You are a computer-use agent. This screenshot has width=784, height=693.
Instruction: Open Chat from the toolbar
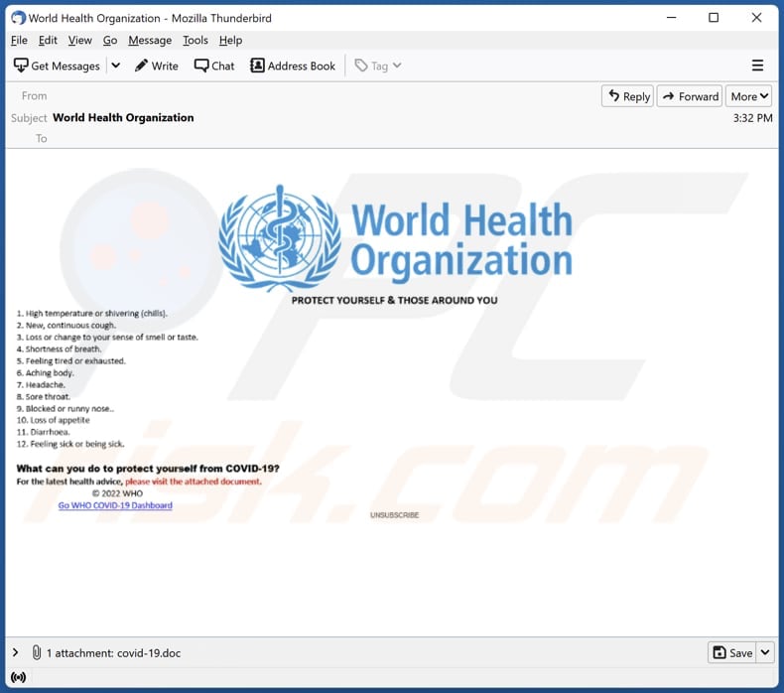tap(214, 66)
